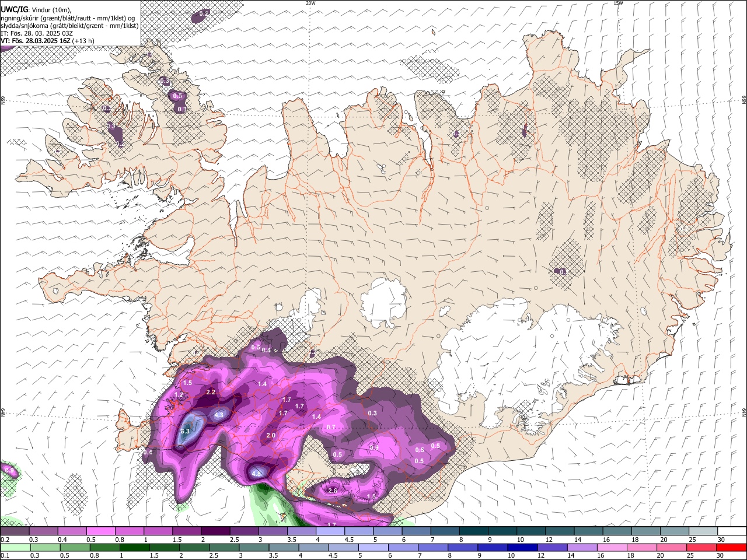Click the 4.6 precipitation value on the map
Viewport: 747px width, 560px height.
coord(256,474)
